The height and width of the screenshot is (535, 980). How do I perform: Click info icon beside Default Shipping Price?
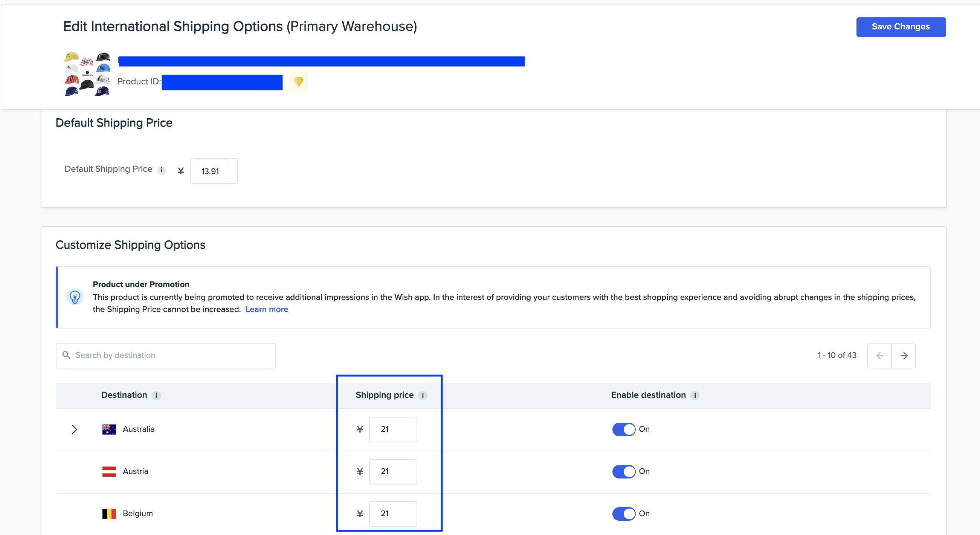161,170
